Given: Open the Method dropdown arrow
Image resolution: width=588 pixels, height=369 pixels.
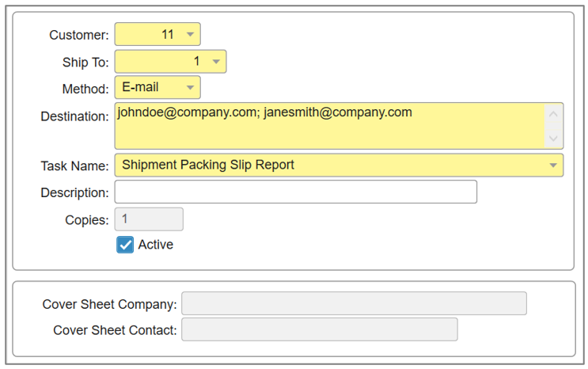Looking at the screenshot, I should click(x=190, y=88).
